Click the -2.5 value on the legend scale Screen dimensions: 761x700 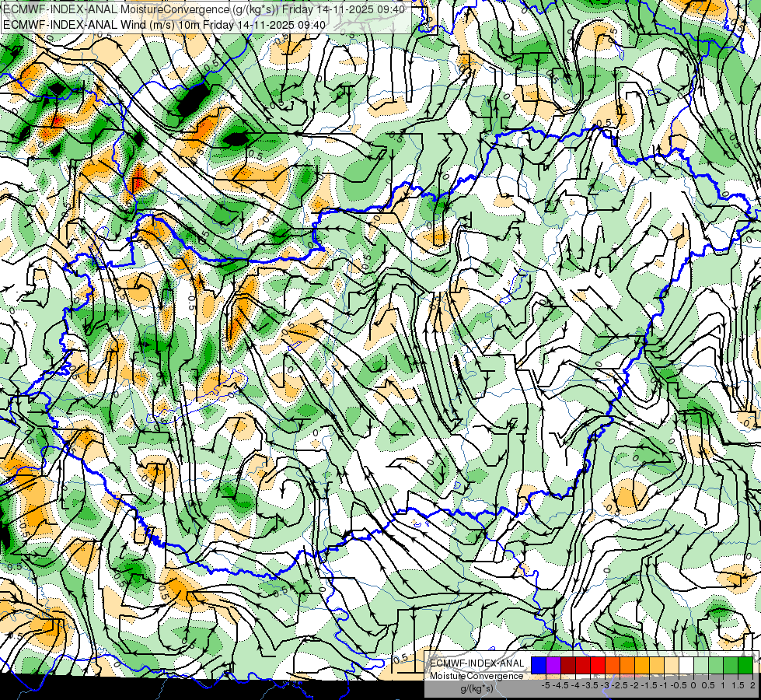coord(620,685)
